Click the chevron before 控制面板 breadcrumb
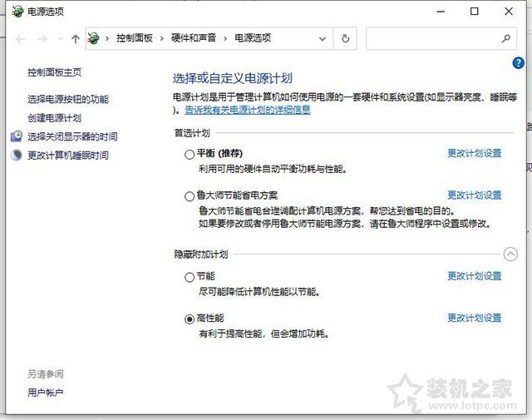The height and width of the screenshot is (420, 532). (x=107, y=38)
